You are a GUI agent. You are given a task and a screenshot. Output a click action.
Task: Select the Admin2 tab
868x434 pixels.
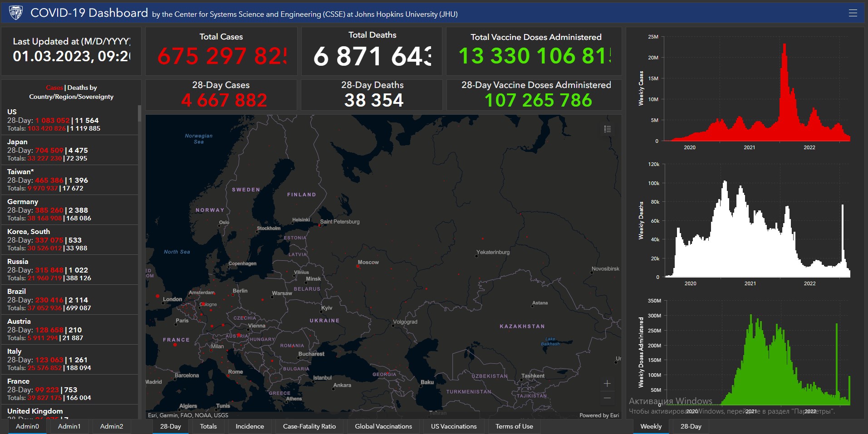pyautogui.click(x=112, y=426)
